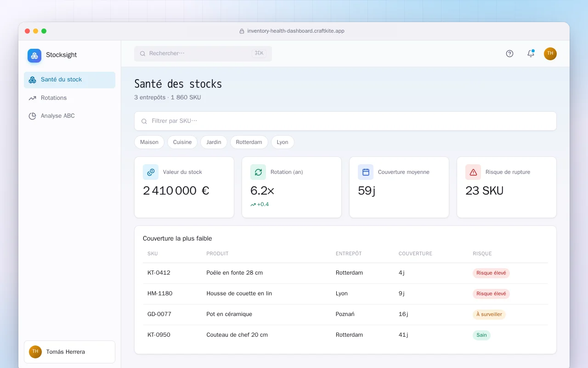The height and width of the screenshot is (368, 588).
Task: Click the TH avatar in top bar
Action: point(550,54)
